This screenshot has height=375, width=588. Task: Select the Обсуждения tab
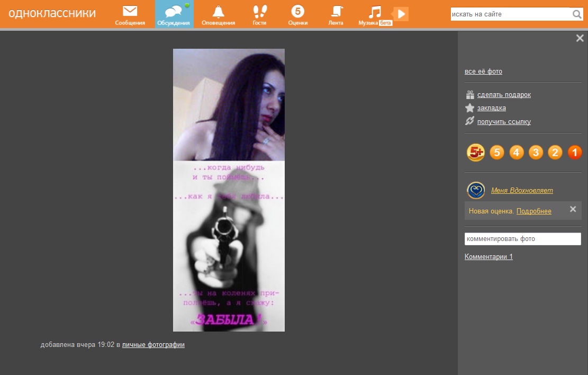[x=174, y=14]
